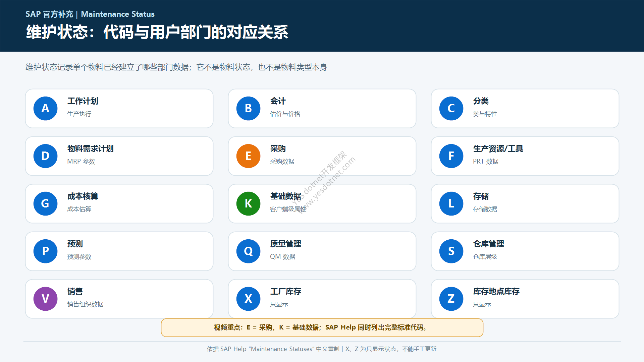Click the blue F circle icon
The height and width of the screenshot is (362, 644).
point(451,156)
